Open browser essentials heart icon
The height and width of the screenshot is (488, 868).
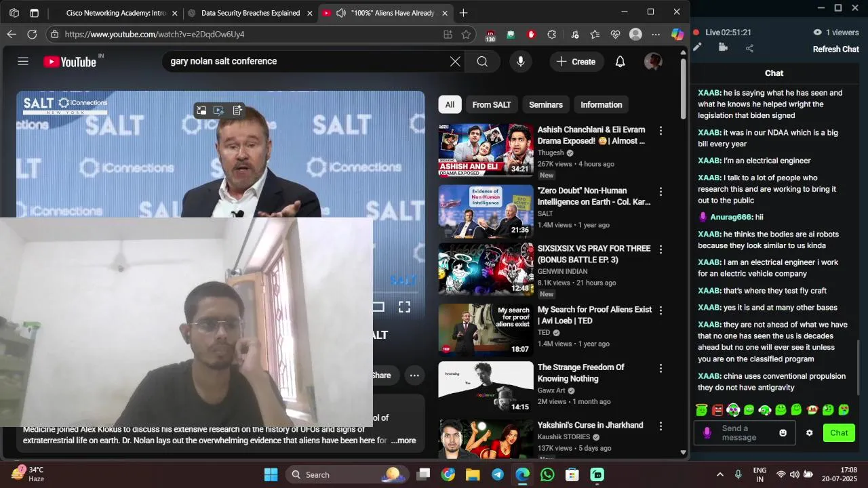616,34
